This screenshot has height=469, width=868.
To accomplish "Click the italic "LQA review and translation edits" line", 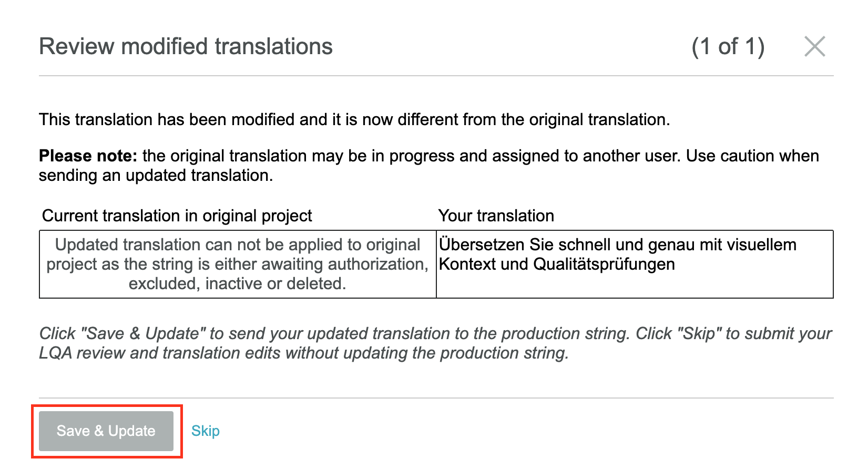I will pos(303,353).
